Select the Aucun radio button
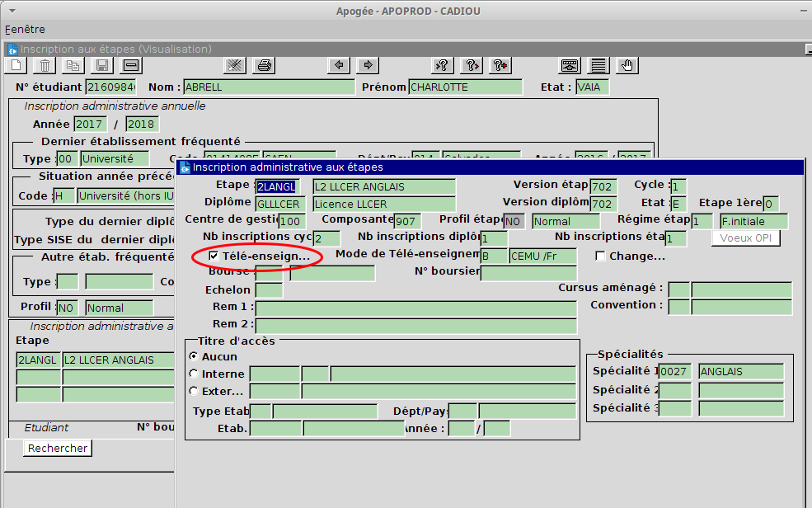 pyautogui.click(x=194, y=356)
